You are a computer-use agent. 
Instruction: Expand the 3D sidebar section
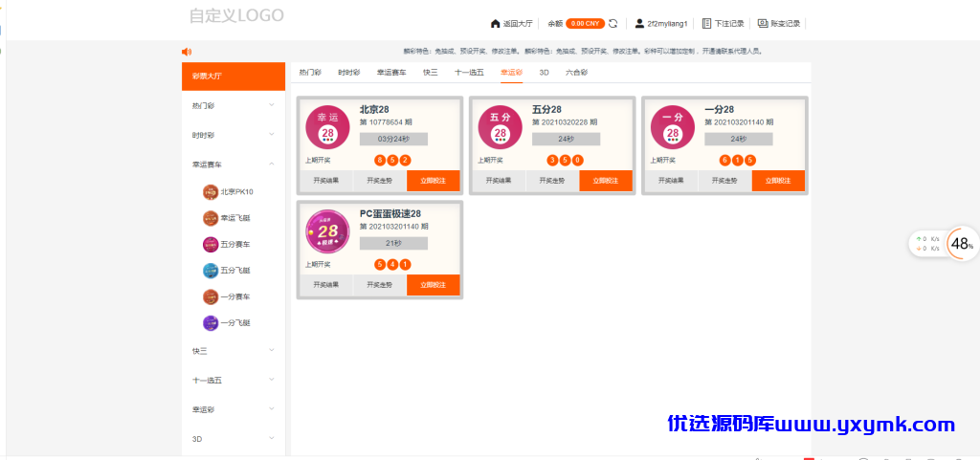pos(234,439)
